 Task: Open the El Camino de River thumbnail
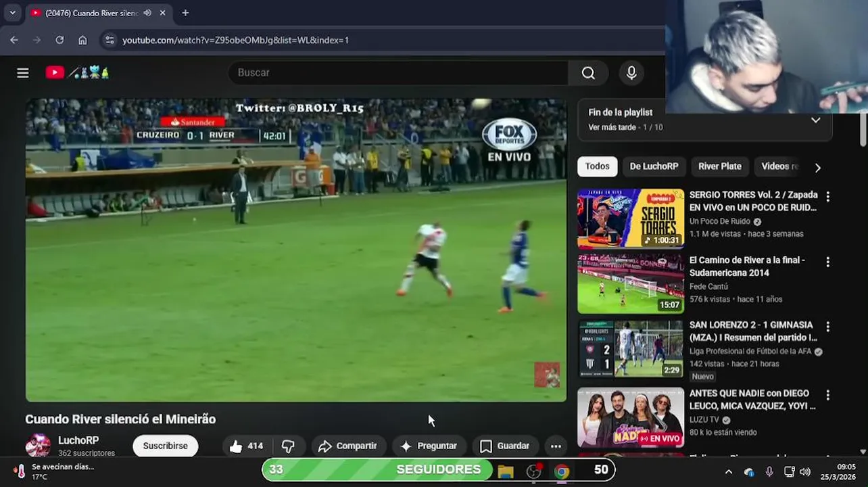point(631,284)
